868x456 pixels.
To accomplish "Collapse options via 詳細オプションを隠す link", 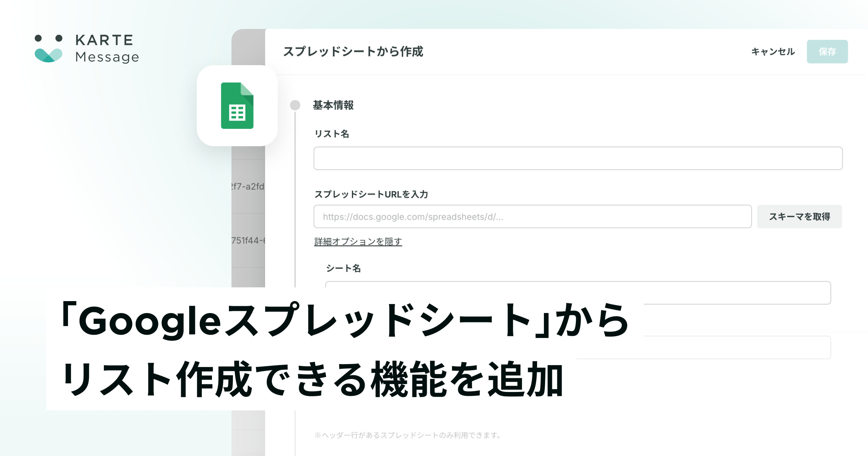I will tap(358, 241).
